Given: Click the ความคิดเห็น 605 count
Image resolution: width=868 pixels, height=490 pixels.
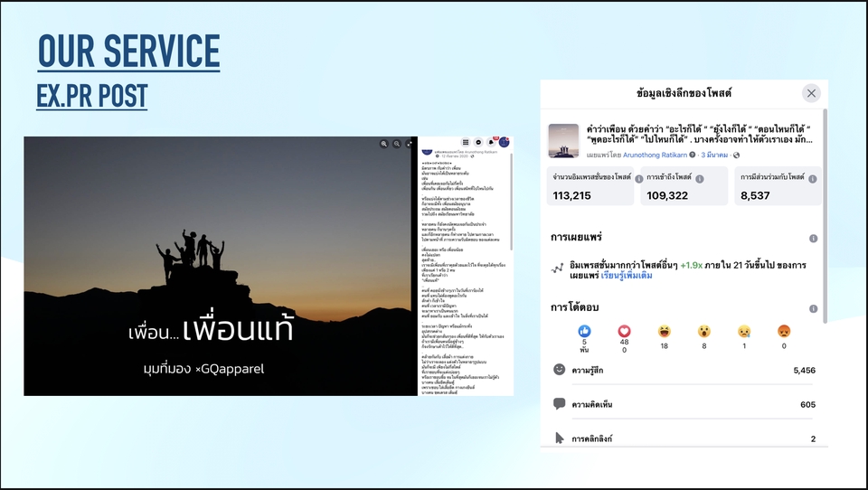Looking at the screenshot, I should (x=807, y=405).
